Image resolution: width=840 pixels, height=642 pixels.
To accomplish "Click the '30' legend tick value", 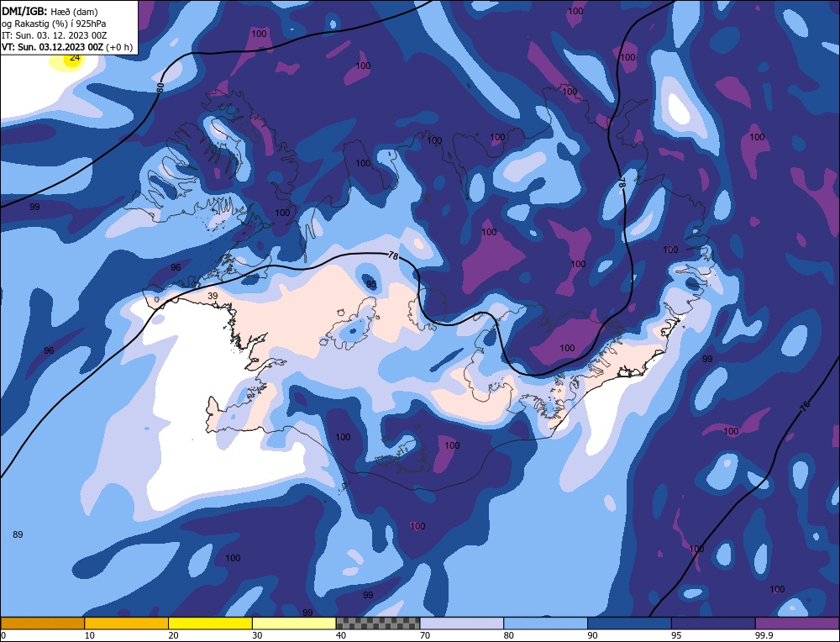I will pos(257,635).
